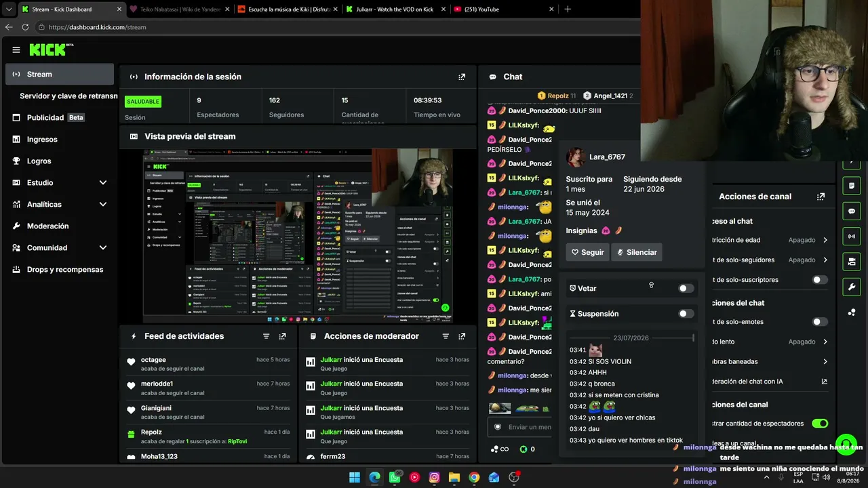Open Google Chrome from the taskbar

[474, 477]
